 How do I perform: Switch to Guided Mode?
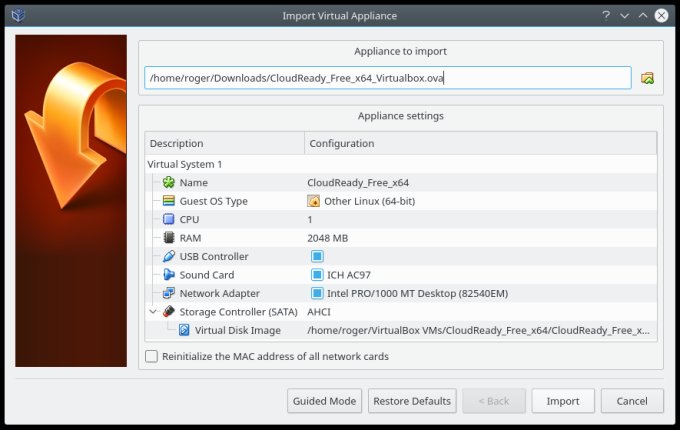click(x=324, y=401)
